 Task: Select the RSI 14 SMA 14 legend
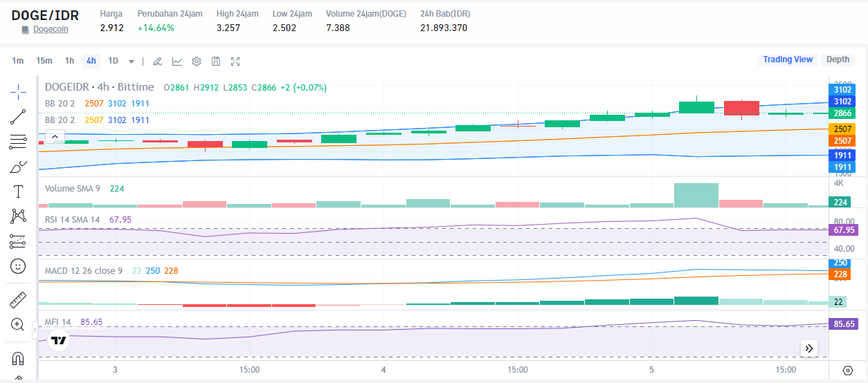click(x=73, y=219)
